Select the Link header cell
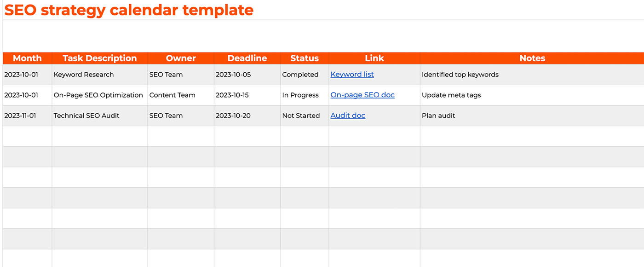644x267 pixels. pos(374,58)
